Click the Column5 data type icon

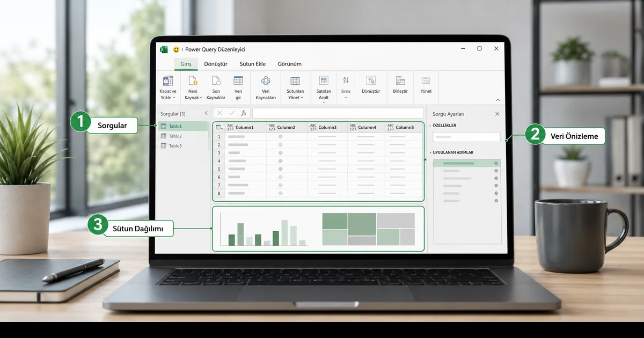(x=391, y=128)
